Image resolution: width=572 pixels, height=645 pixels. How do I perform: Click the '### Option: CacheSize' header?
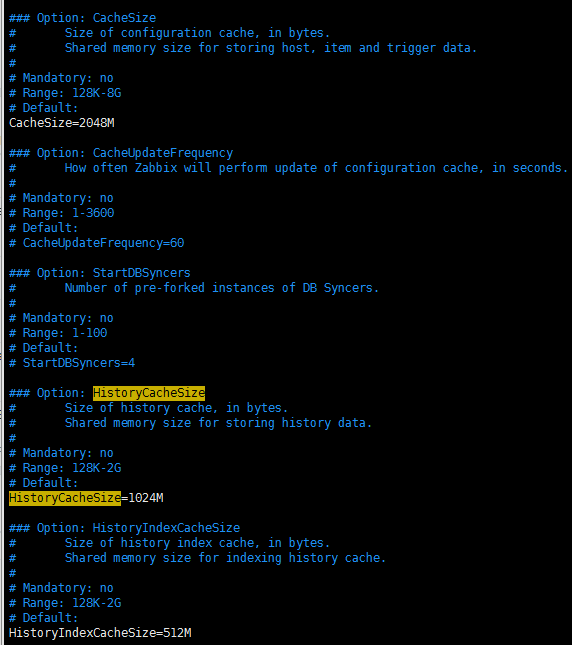pos(82,18)
